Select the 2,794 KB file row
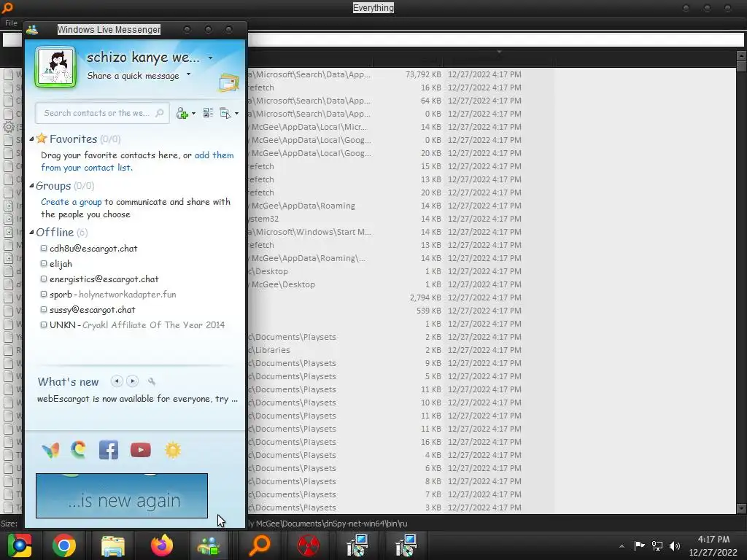The image size is (747, 560). pyautogui.click(x=400, y=297)
